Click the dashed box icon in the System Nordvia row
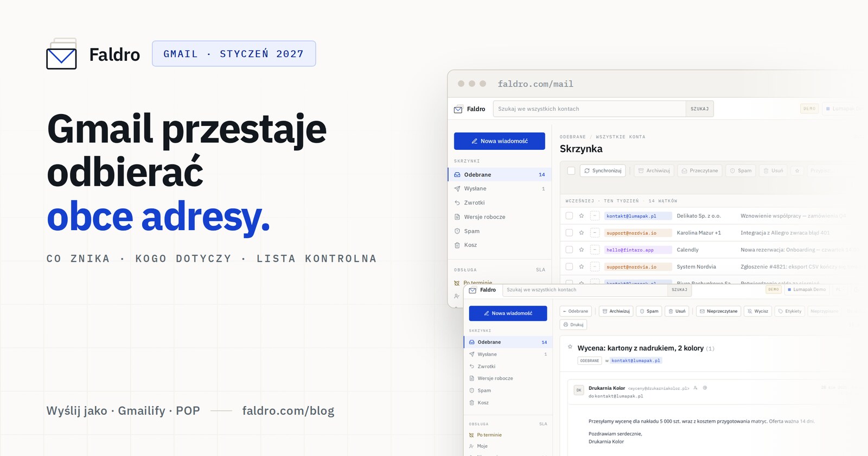The image size is (868, 456). pyautogui.click(x=595, y=267)
